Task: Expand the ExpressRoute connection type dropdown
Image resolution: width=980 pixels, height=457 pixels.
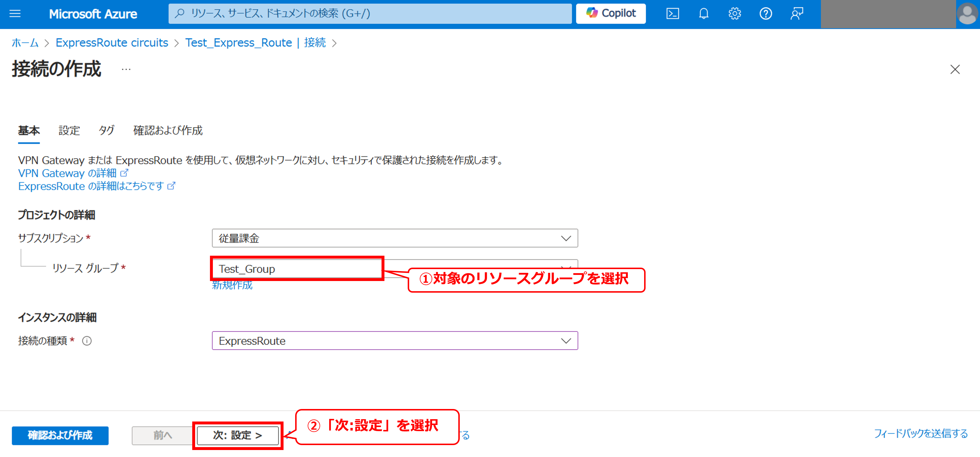Action: pos(395,341)
